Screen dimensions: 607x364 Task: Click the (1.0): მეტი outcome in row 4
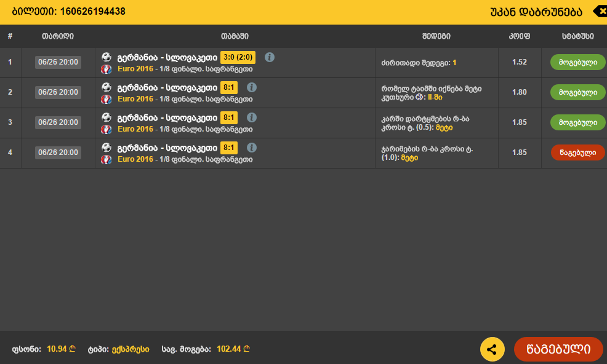click(427, 154)
